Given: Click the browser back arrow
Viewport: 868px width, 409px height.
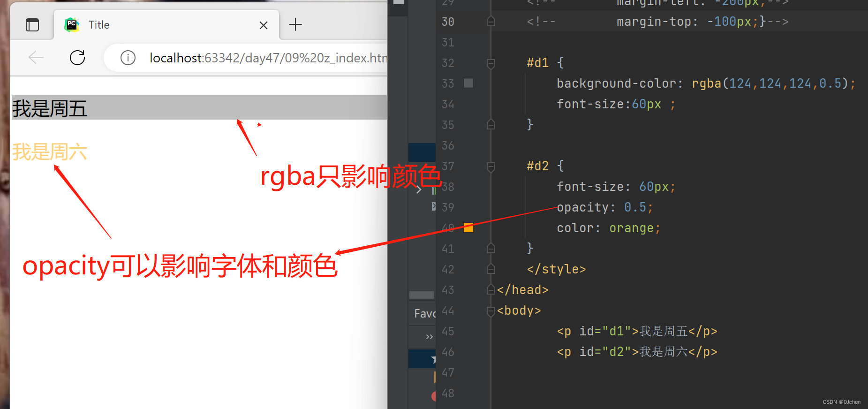Looking at the screenshot, I should [x=36, y=58].
